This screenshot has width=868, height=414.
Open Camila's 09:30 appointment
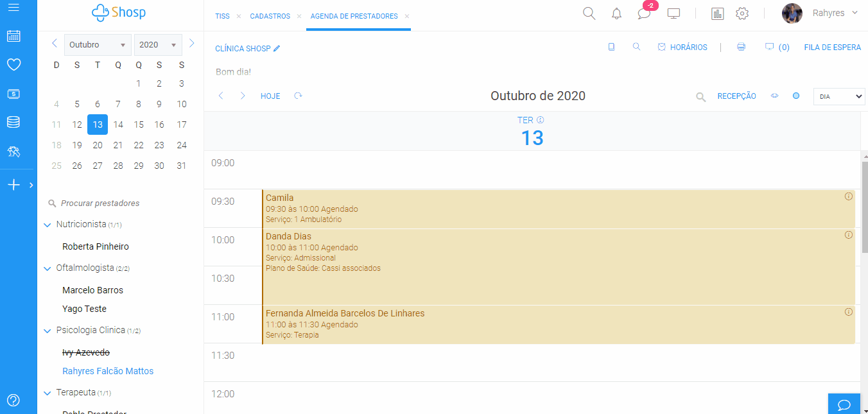point(559,209)
